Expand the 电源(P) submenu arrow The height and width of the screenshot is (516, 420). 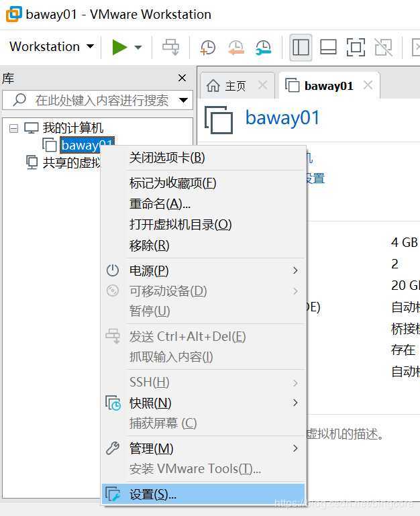(x=295, y=270)
